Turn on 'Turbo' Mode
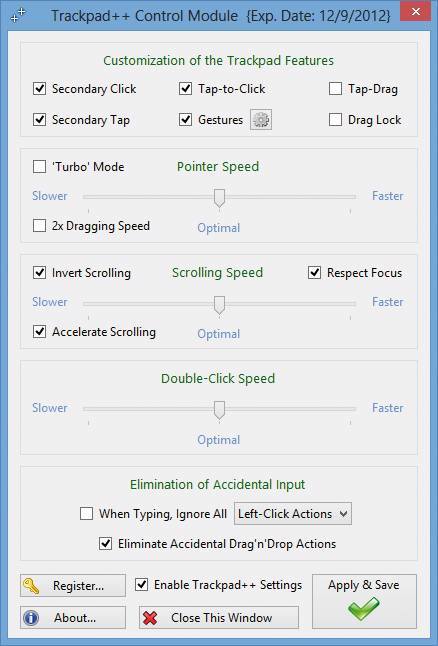 click(39, 166)
